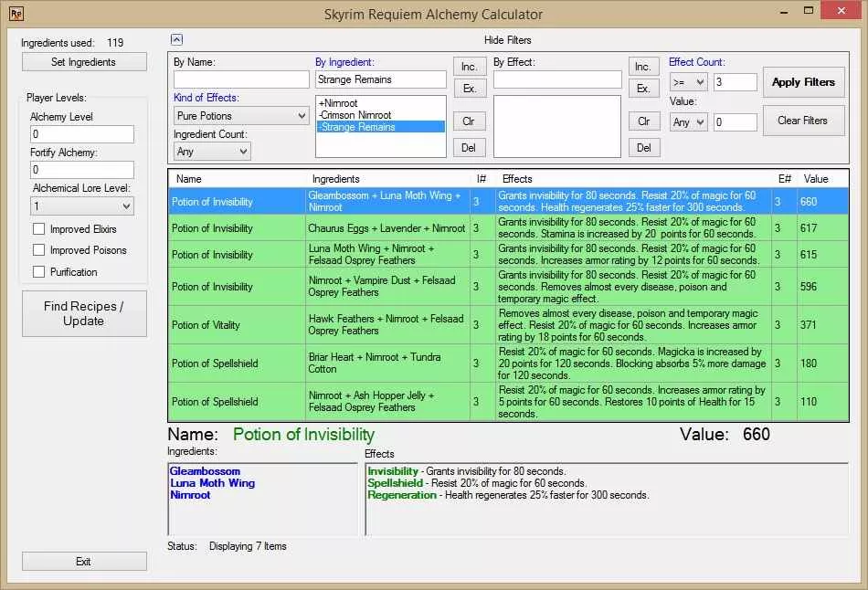Select +Nirnroot in the ingredient filter list
The width and height of the screenshot is (868, 590).
click(x=381, y=103)
